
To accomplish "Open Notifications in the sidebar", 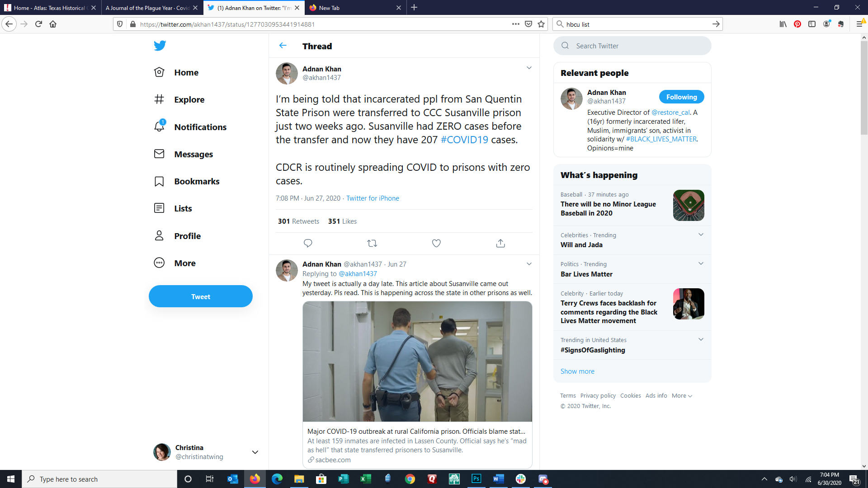I will point(200,127).
